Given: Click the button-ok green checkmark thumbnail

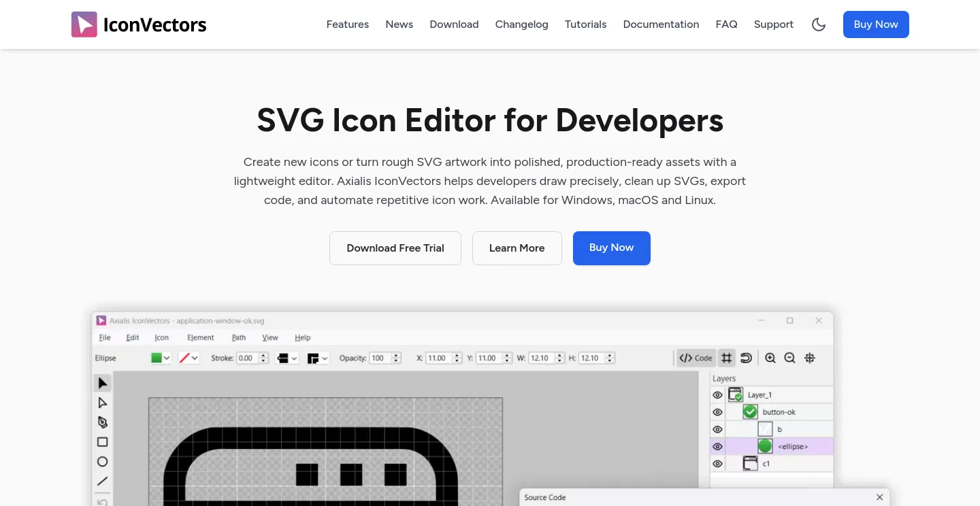Looking at the screenshot, I should pyautogui.click(x=750, y=412).
